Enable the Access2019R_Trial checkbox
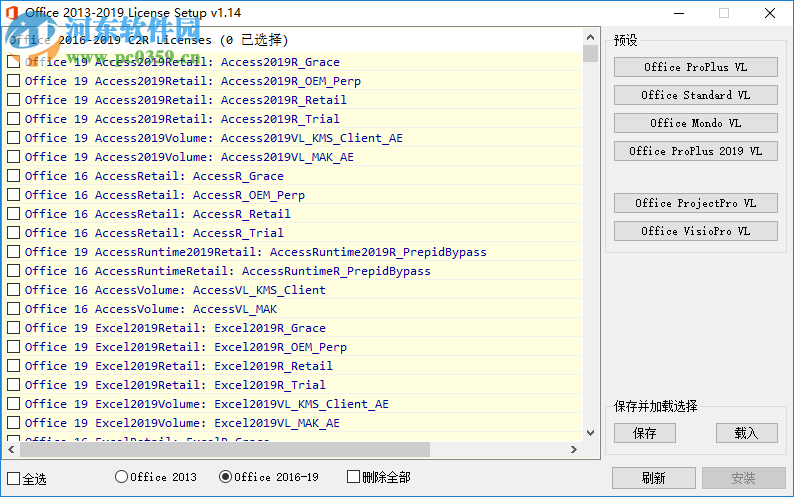Image resolution: width=794 pixels, height=497 pixels. [14, 119]
